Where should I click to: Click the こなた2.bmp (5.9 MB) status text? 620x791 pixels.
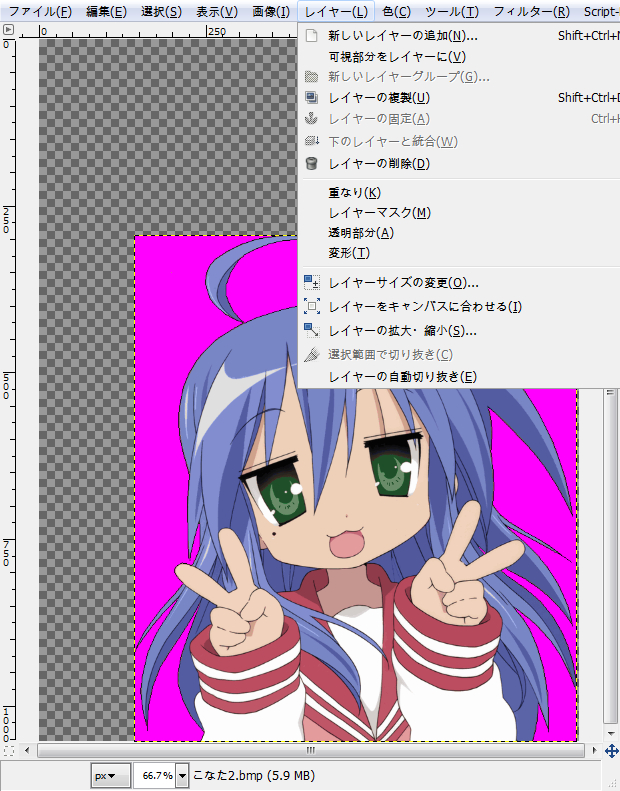(254, 775)
